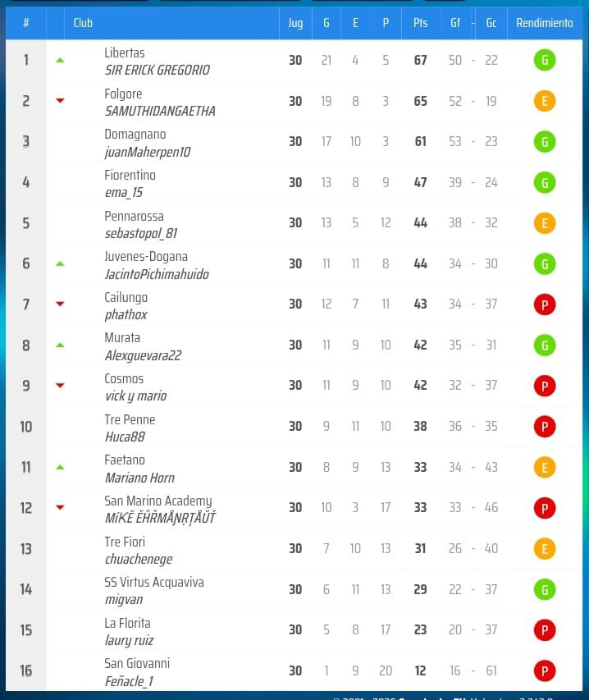
Task: Click the red down arrow beside Folgore
Action: coord(59,101)
